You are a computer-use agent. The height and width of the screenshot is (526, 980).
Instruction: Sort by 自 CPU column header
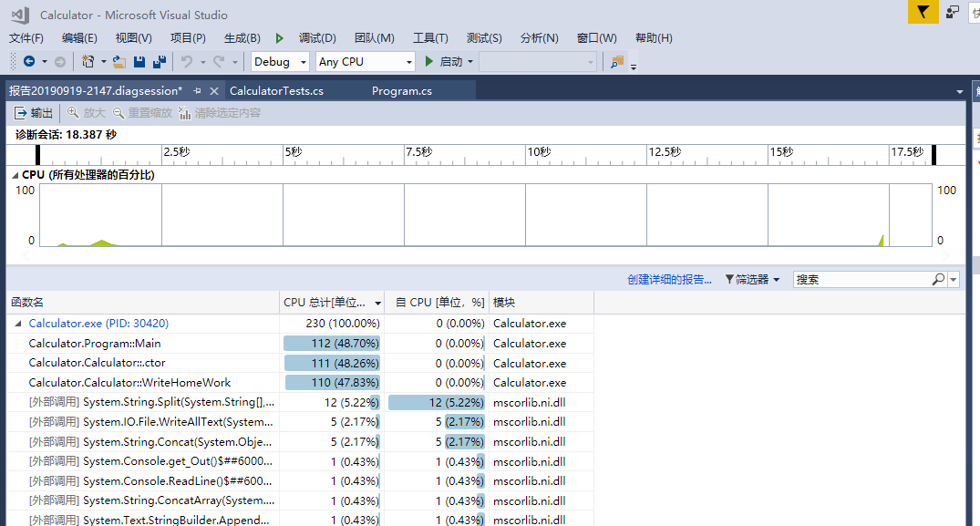437,303
